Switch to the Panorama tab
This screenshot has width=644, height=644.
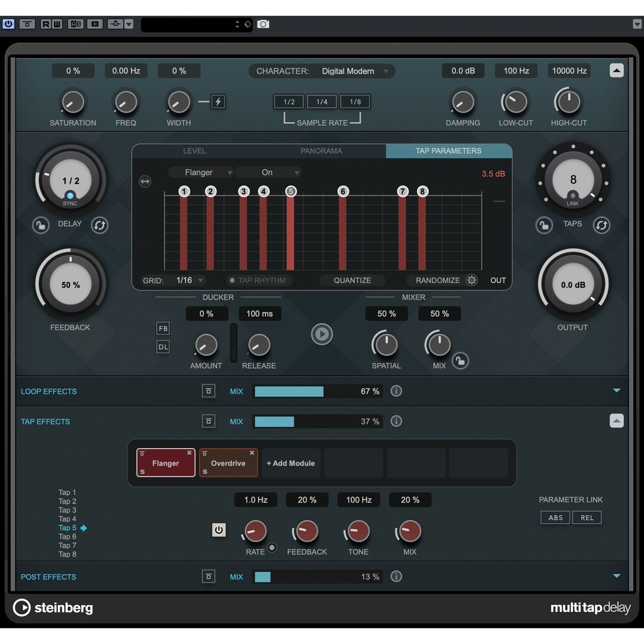point(321,151)
